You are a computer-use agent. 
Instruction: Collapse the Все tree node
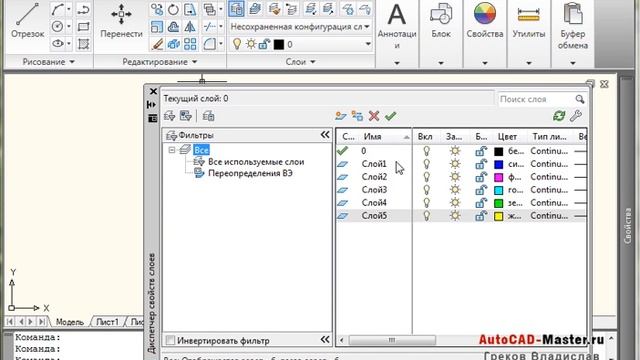point(172,150)
